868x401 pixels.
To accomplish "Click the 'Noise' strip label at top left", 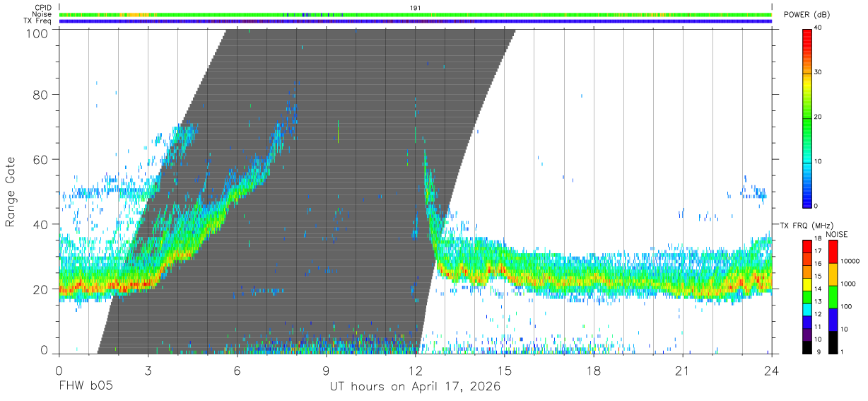I will pos(42,14).
